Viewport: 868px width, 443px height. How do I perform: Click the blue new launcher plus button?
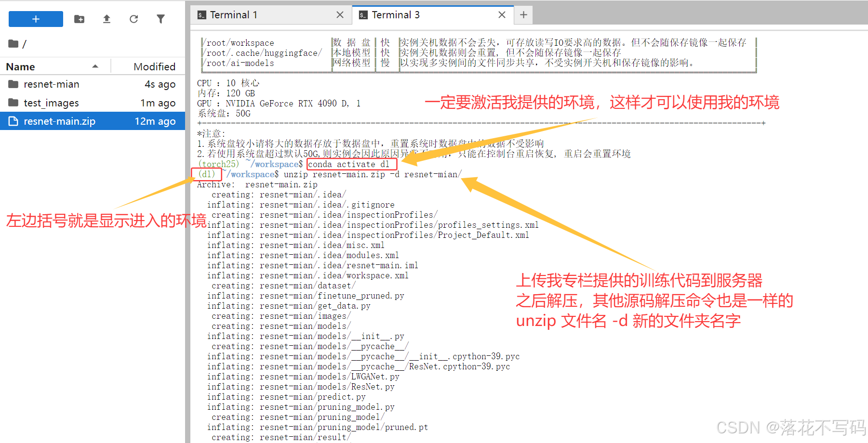(x=36, y=19)
